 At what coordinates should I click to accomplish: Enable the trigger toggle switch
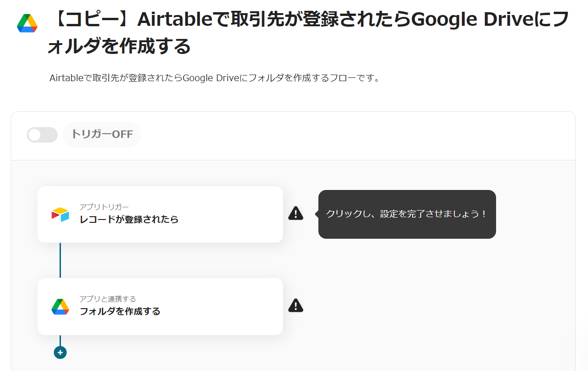42,135
